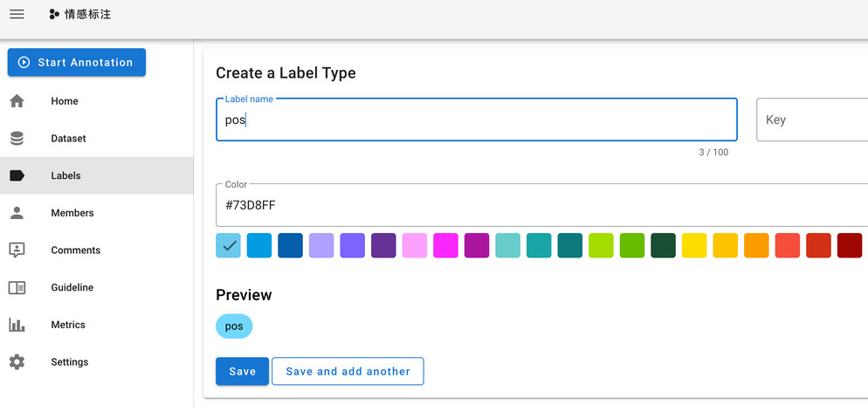Focus the Label name input field
The image size is (868, 412).
point(476,120)
